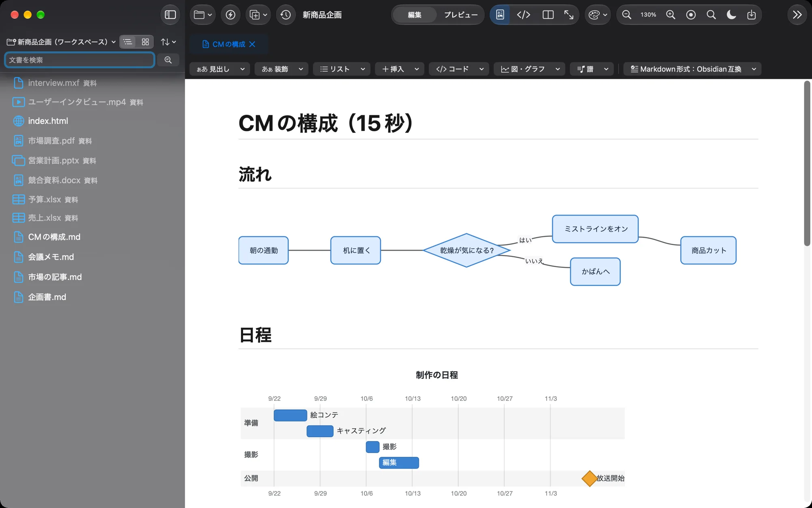The height and width of the screenshot is (508, 812).
Task: Click the expand fullscreen arrows icon
Action: pos(569,15)
